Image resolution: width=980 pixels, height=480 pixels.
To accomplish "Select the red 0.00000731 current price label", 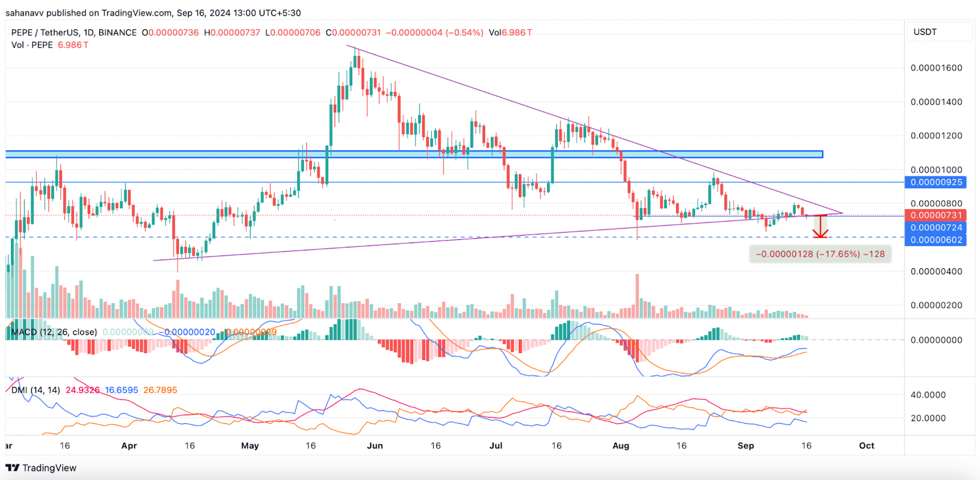I will [x=936, y=216].
